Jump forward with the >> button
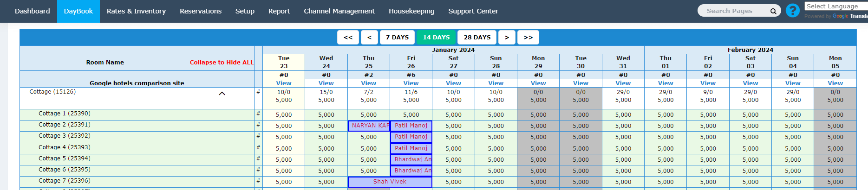The image size is (868, 190). coord(528,38)
